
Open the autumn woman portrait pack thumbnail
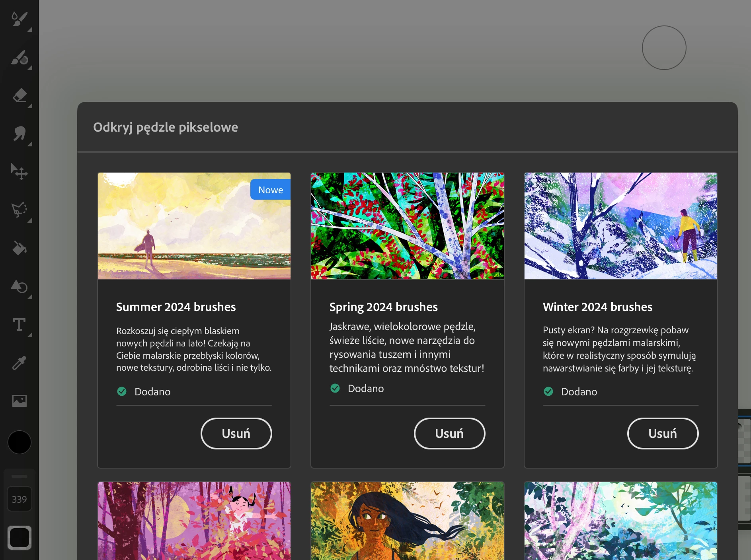tap(408, 521)
